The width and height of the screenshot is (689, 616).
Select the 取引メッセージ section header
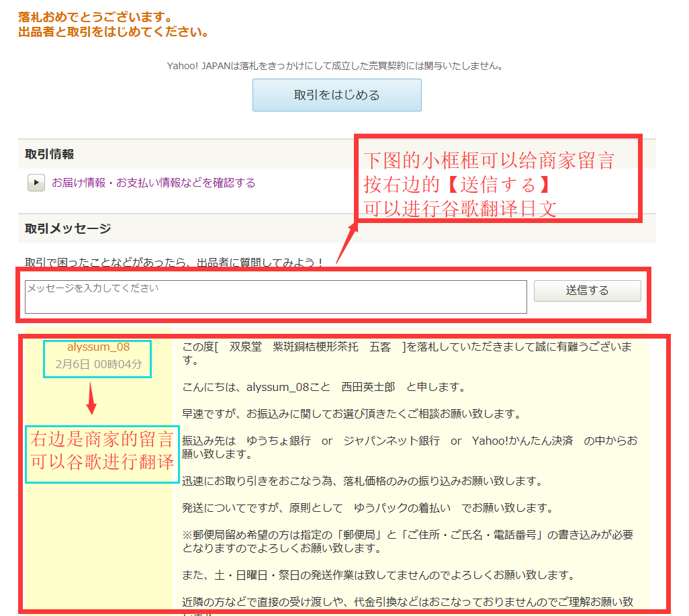click(68, 228)
